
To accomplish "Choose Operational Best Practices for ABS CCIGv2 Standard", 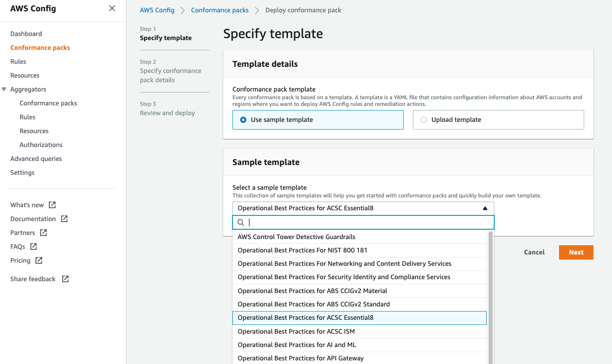I will coord(359,304).
